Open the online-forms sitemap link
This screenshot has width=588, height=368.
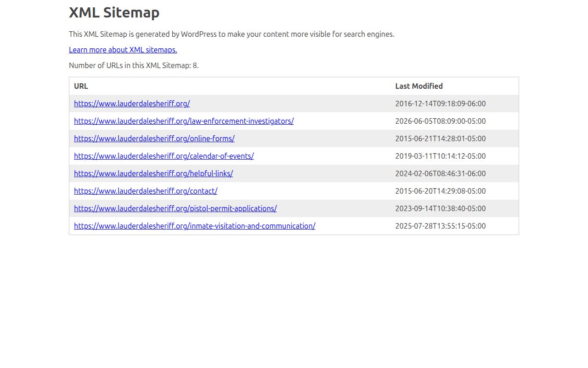tap(154, 138)
